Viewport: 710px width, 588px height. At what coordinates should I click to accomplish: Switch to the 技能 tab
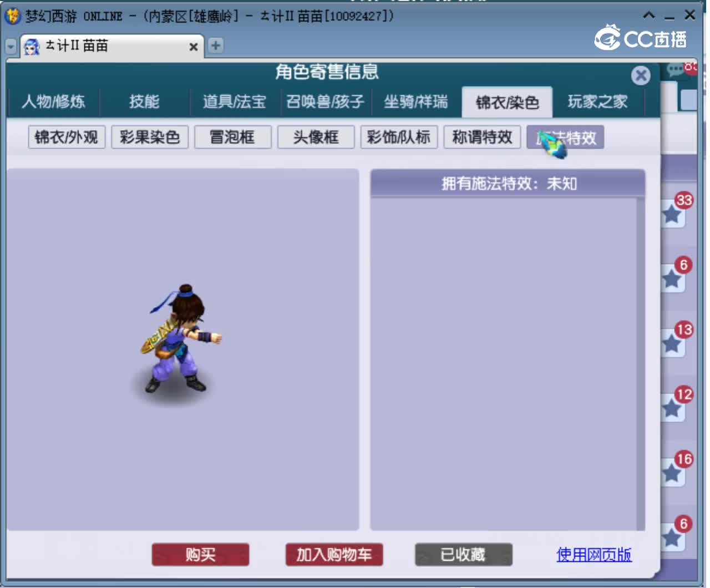(x=144, y=102)
